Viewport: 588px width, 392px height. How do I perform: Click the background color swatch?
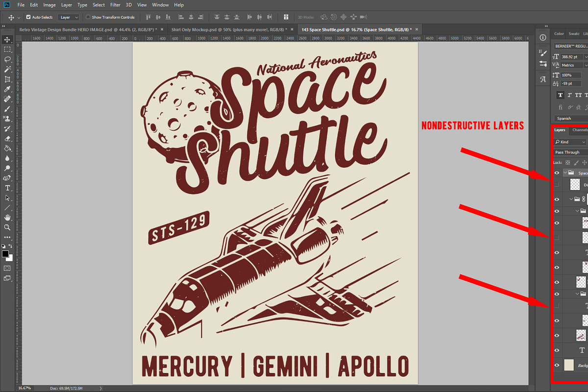pos(10,258)
